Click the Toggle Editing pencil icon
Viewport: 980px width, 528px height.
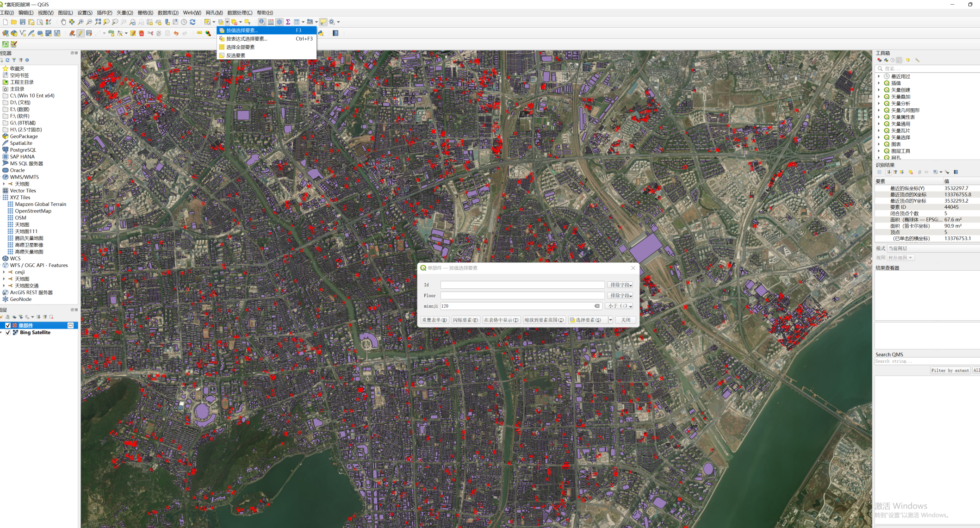81,33
